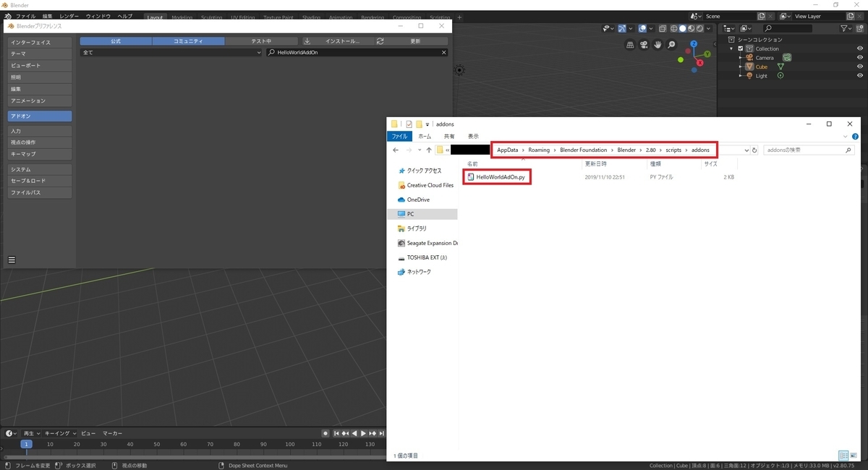Hide the Light object via eye icon
Screen dimensions: 868x470
(860, 75)
